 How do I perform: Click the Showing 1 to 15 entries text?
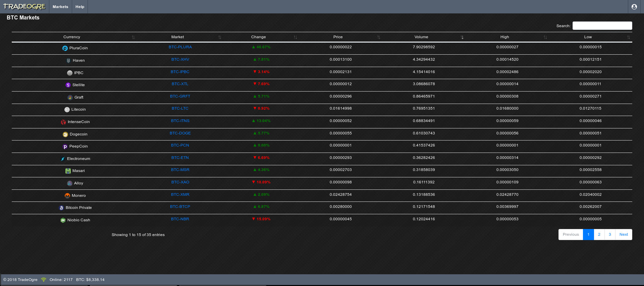138,235
